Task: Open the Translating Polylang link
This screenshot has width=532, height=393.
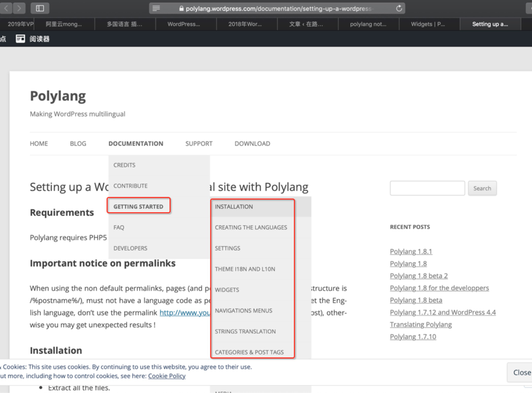Action: pyautogui.click(x=421, y=325)
